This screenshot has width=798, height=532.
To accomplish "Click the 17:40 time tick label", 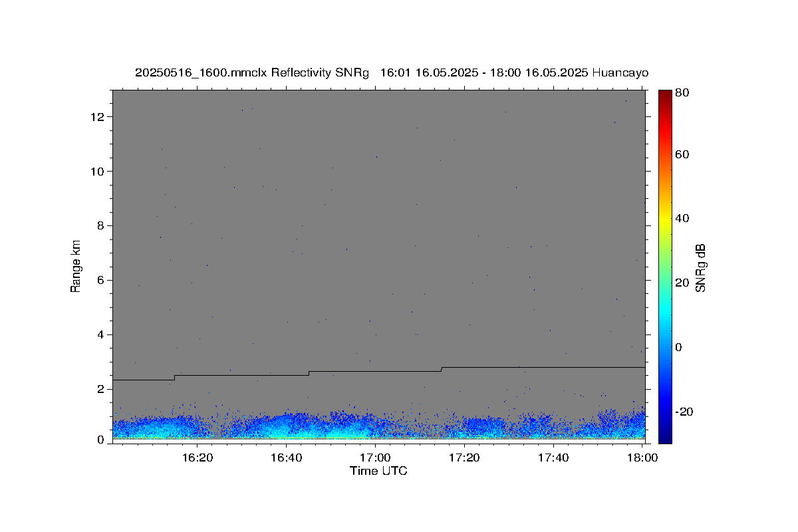I will [x=553, y=458].
